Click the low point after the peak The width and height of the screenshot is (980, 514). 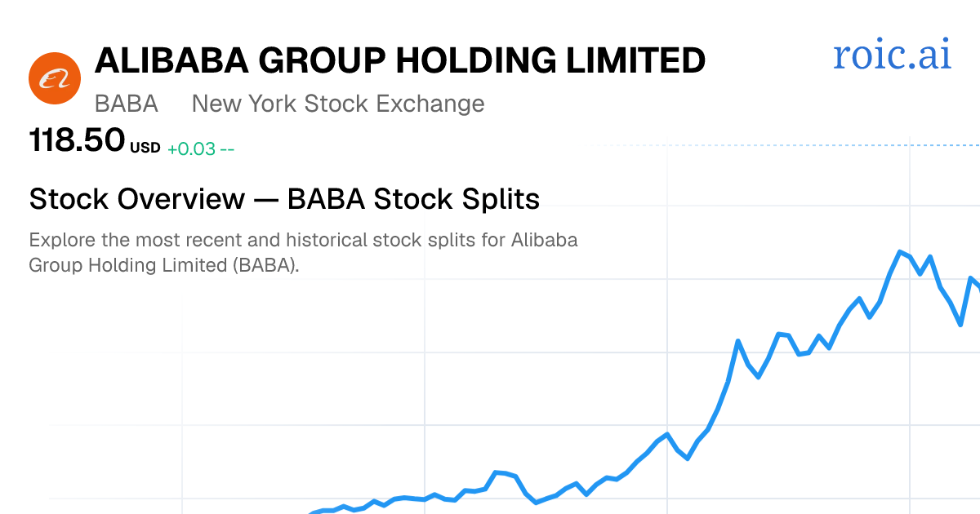tap(961, 324)
